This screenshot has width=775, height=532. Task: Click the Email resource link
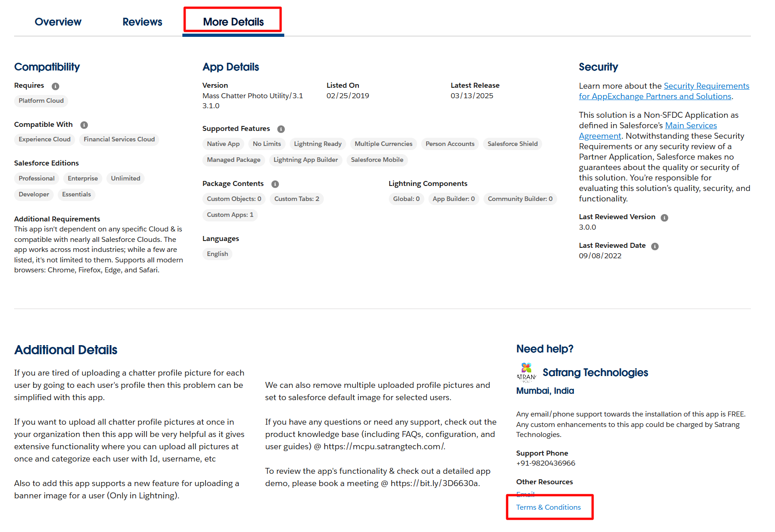point(525,494)
